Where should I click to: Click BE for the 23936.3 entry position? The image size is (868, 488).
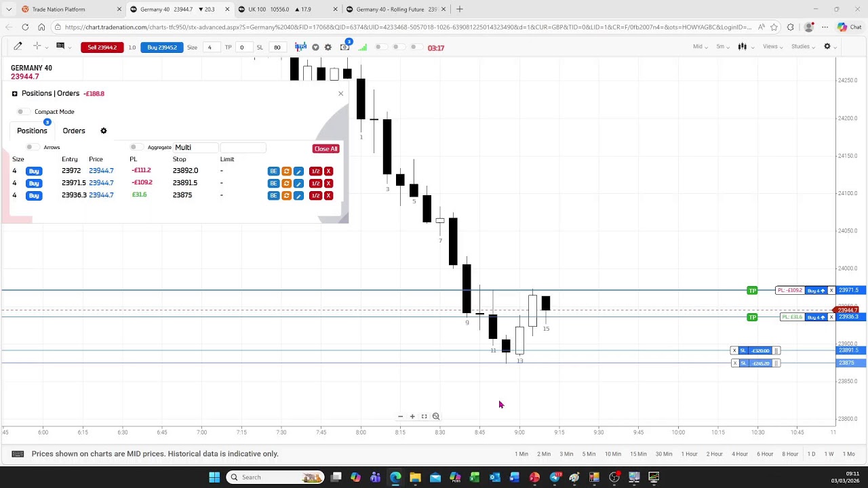click(273, 196)
